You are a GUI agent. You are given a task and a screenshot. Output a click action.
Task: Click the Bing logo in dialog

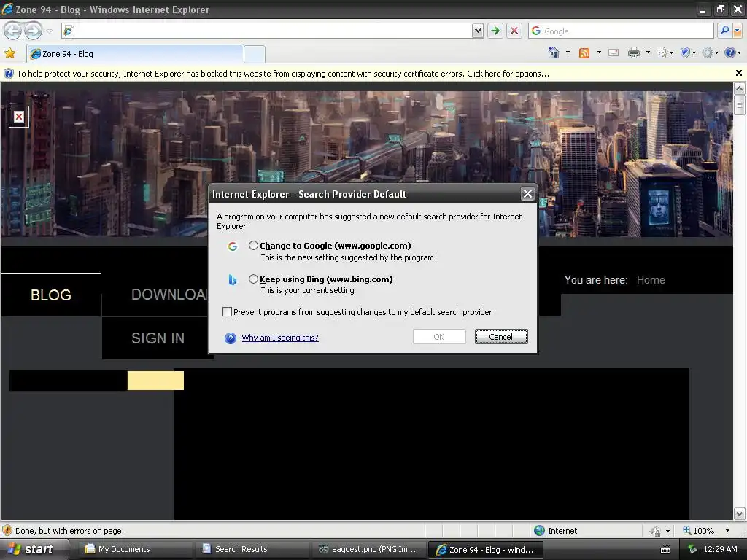[x=233, y=279]
